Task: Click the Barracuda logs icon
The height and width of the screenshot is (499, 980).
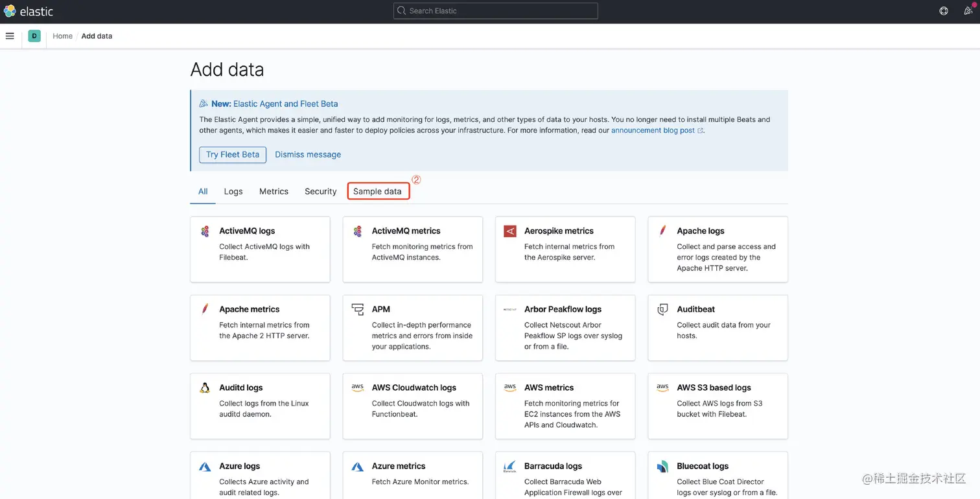Action: point(510,467)
